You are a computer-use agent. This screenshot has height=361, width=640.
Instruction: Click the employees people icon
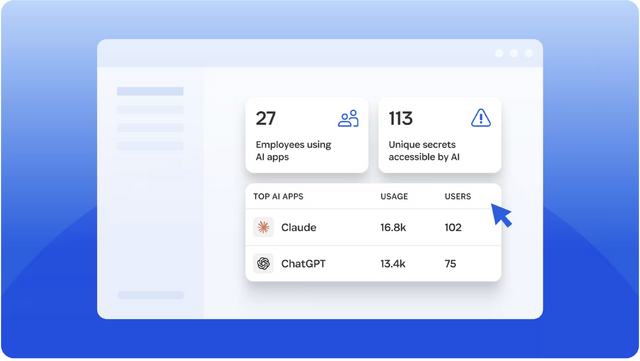coord(348,118)
